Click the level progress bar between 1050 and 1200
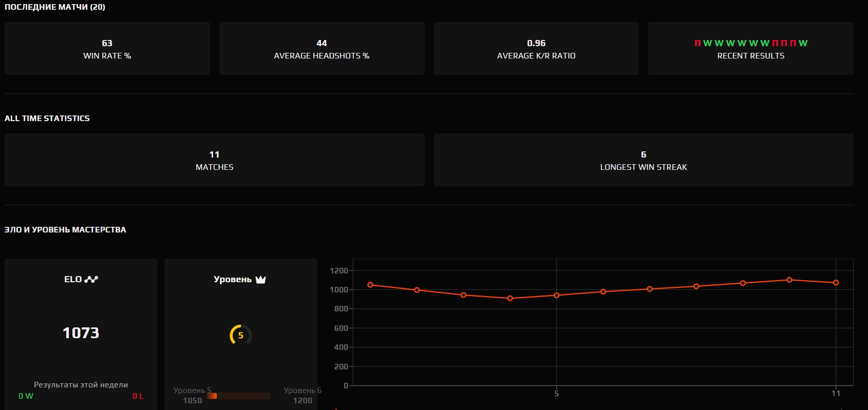 238,396
